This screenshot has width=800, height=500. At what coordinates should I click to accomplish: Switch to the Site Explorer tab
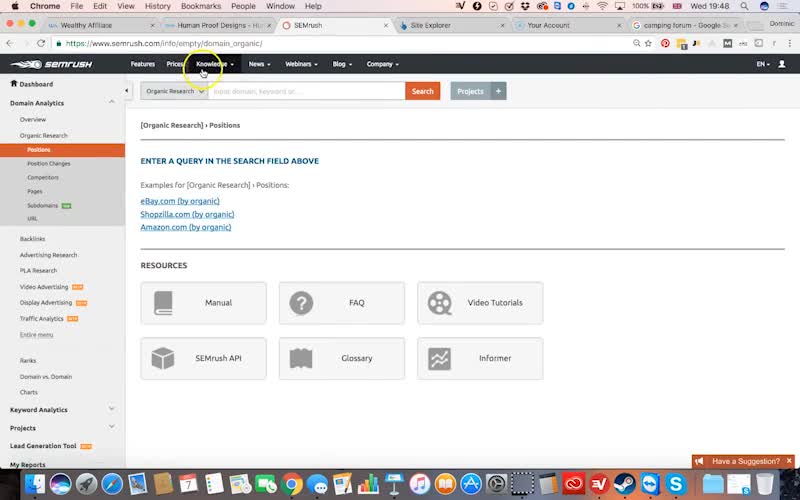(x=451, y=25)
